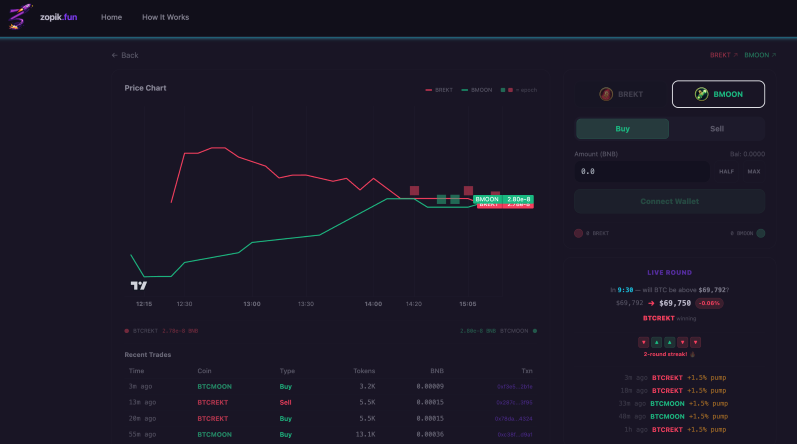This screenshot has width=797, height=444.
Task: Click the fire icon after 2-round streak
Action: coord(692,354)
